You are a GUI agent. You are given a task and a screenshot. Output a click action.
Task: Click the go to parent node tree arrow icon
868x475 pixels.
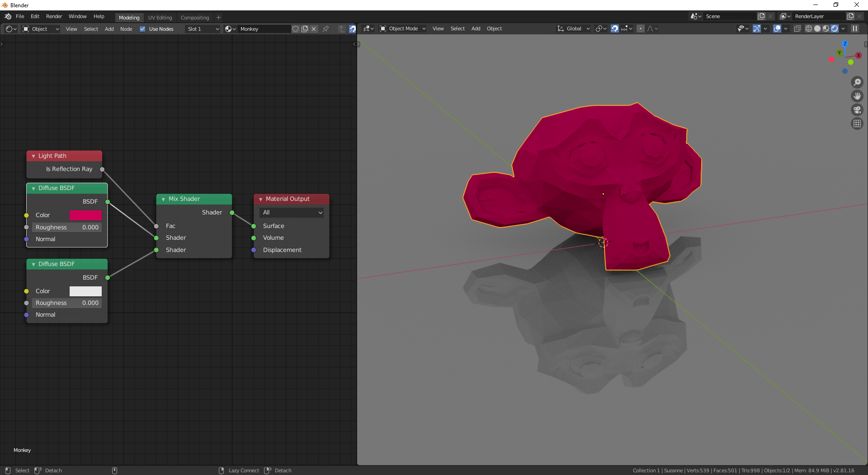pos(341,29)
